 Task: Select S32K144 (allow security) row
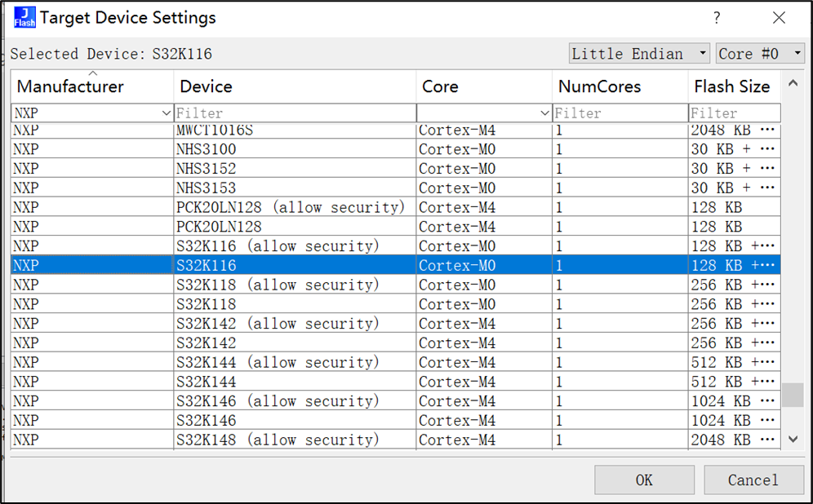[278, 362]
